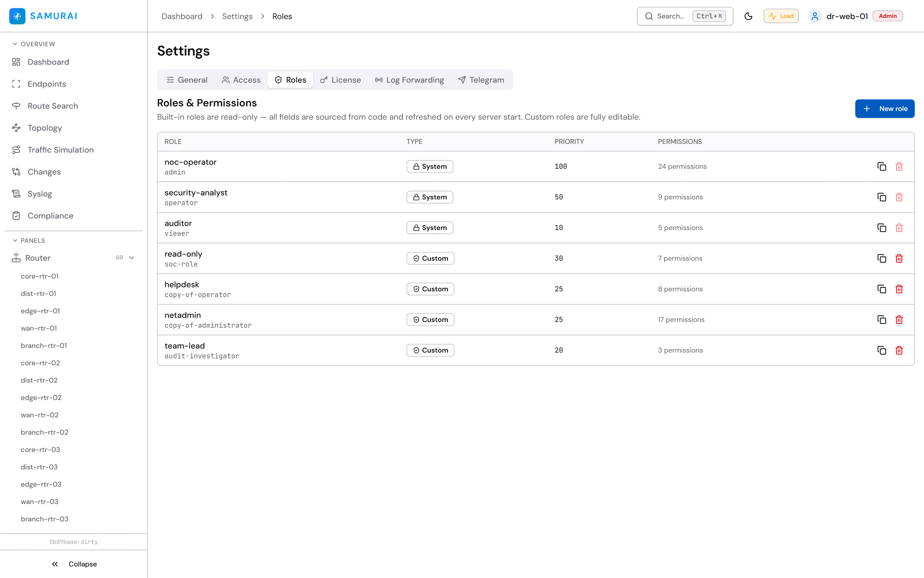Image resolution: width=924 pixels, height=578 pixels.
Task: Select branch-rtr-02 in router list
Action: 45,432
